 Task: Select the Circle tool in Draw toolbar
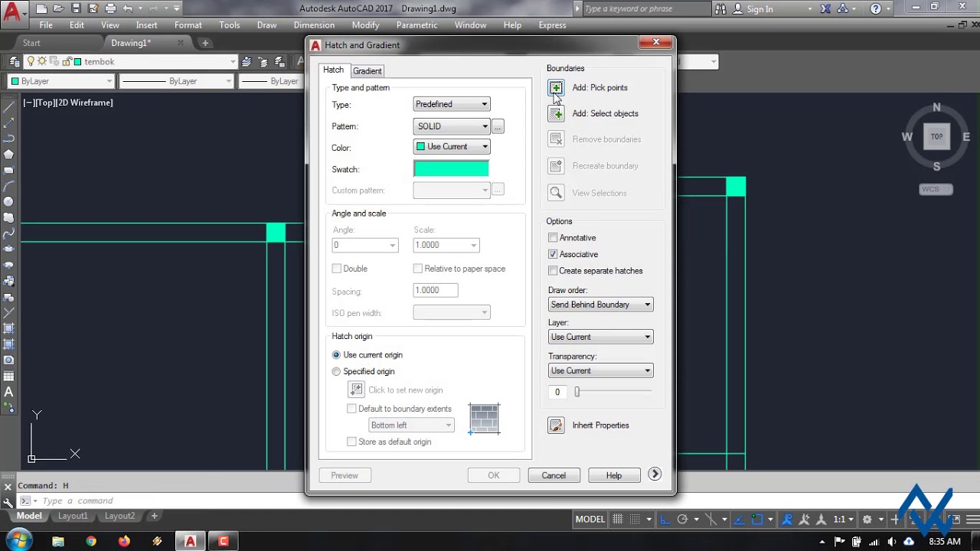pos(9,202)
